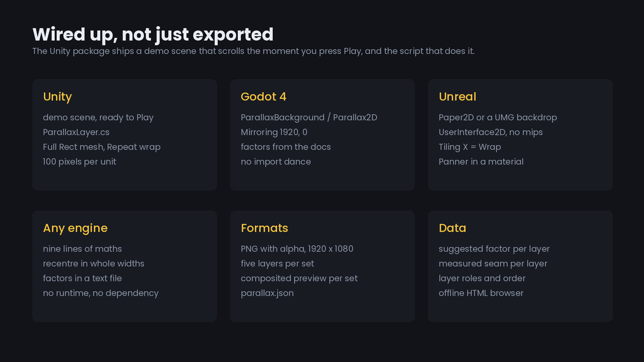Image resolution: width=644 pixels, height=362 pixels.
Task: Click 'suggested factor per layer' line
Action: [x=494, y=249]
